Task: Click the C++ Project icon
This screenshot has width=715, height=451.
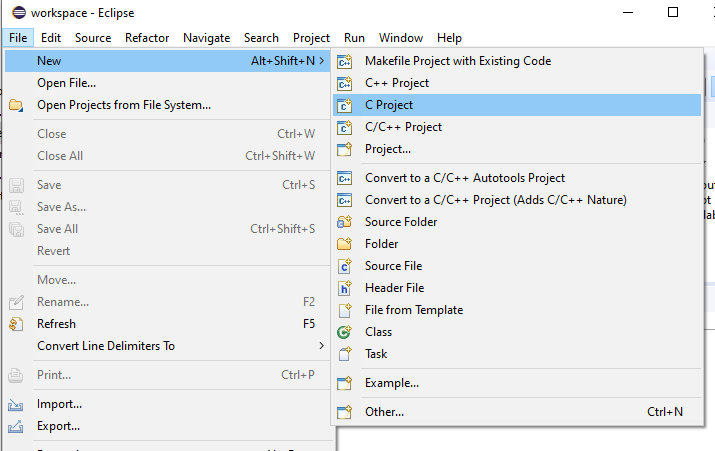Action: click(345, 83)
